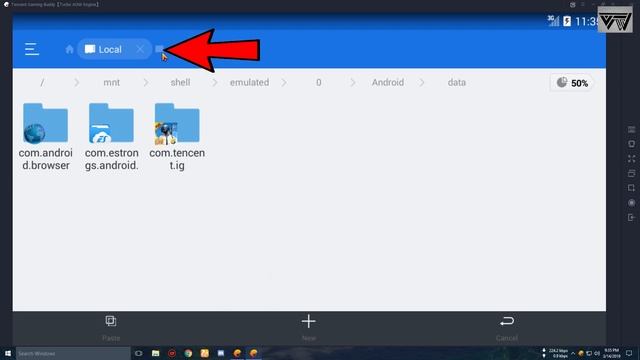Screen dimensions: 640x360
Task: Click the emulator sidebar trash-like icon
Action: 631,144
